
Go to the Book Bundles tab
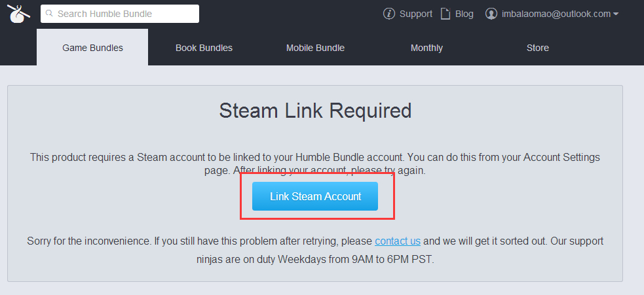pos(204,48)
